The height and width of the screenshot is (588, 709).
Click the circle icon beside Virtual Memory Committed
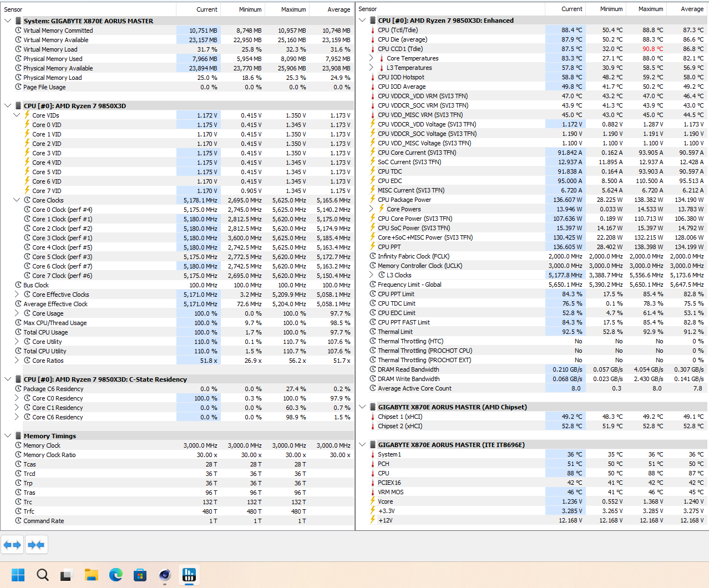click(18, 31)
